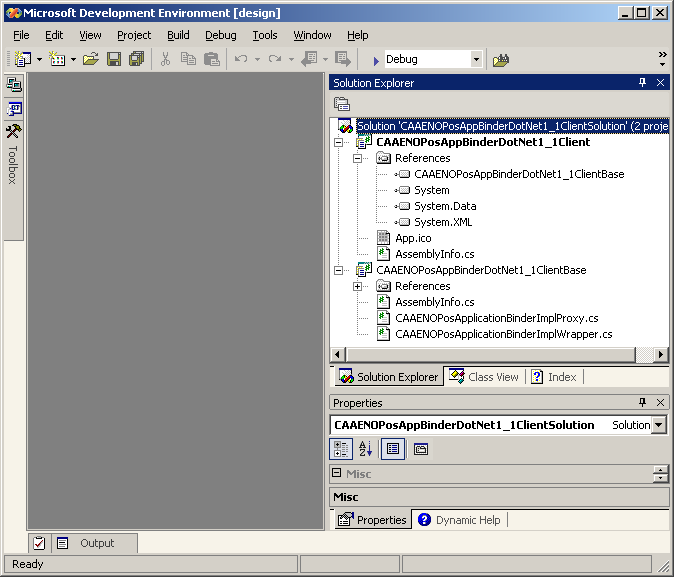The width and height of the screenshot is (674, 577).
Task: Toggle the Alphabetic sort properties button
Action: (365, 449)
